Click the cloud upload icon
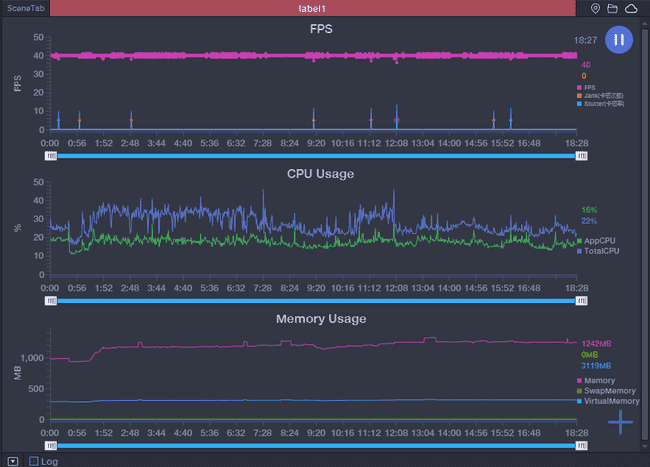 click(631, 8)
